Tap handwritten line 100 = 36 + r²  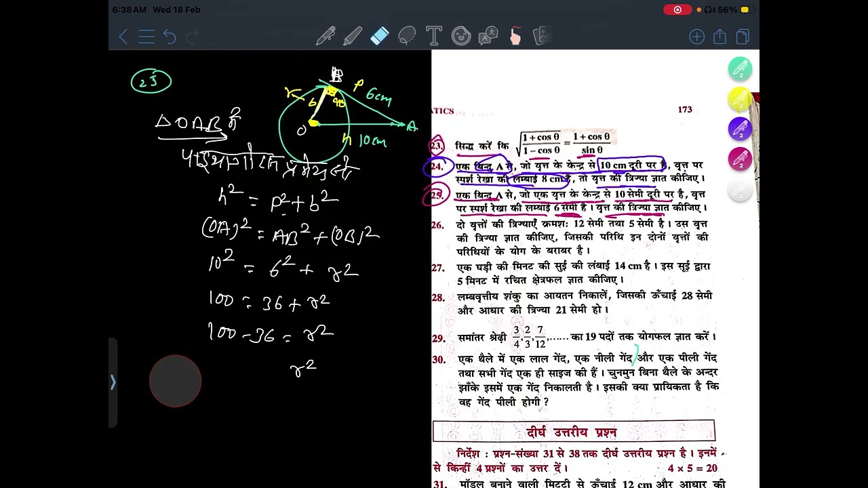(271, 300)
